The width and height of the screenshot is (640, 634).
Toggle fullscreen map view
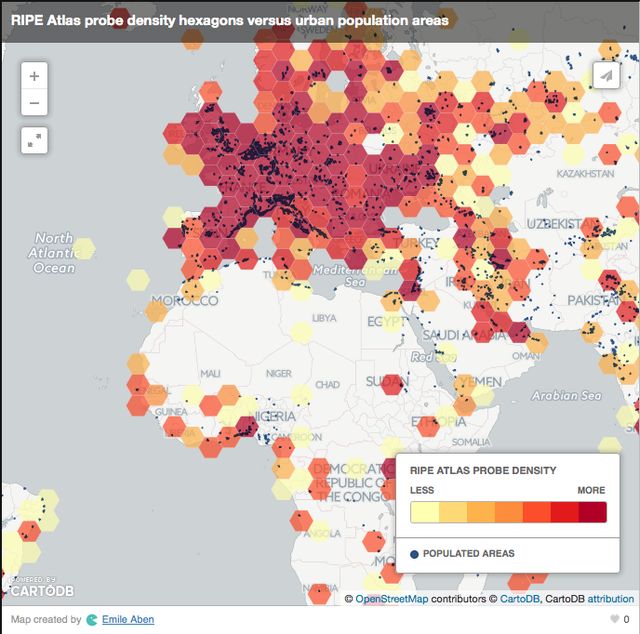[34, 140]
